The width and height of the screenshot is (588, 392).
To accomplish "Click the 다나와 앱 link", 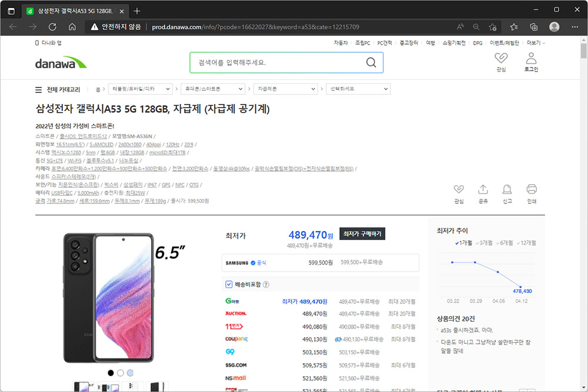I will [x=48, y=43].
